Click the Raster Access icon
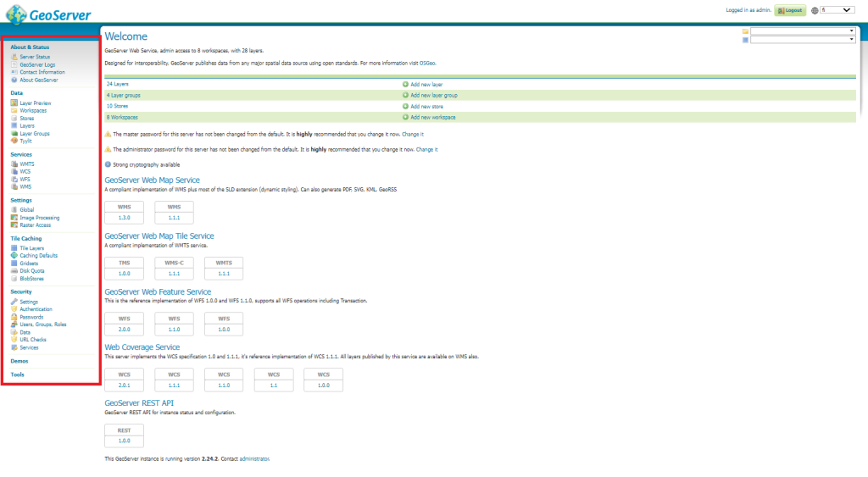 tap(14, 225)
